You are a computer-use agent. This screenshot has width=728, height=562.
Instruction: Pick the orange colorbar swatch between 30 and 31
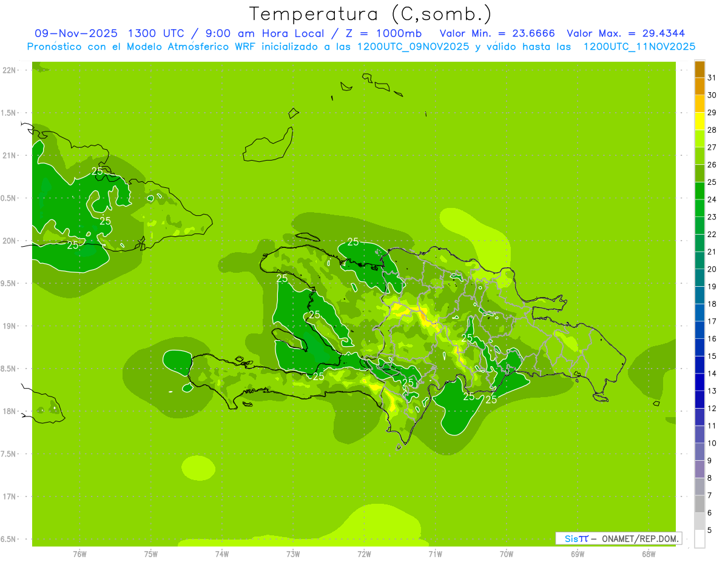[700, 87]
